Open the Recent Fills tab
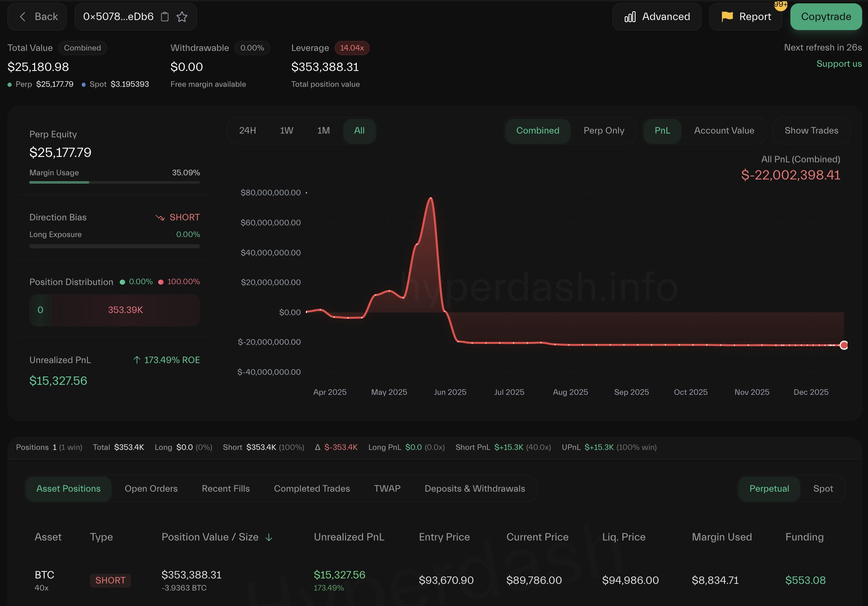Image resolution: width=868 pixels, height=606 pixels. (226, 489)
